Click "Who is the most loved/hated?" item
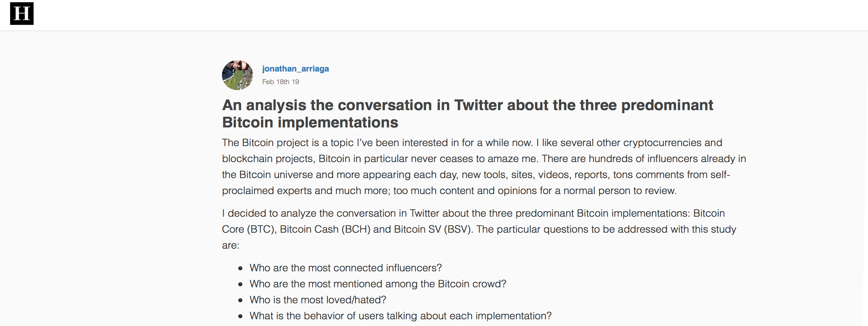This screenshot has height=326, width=868. [317, 300]
